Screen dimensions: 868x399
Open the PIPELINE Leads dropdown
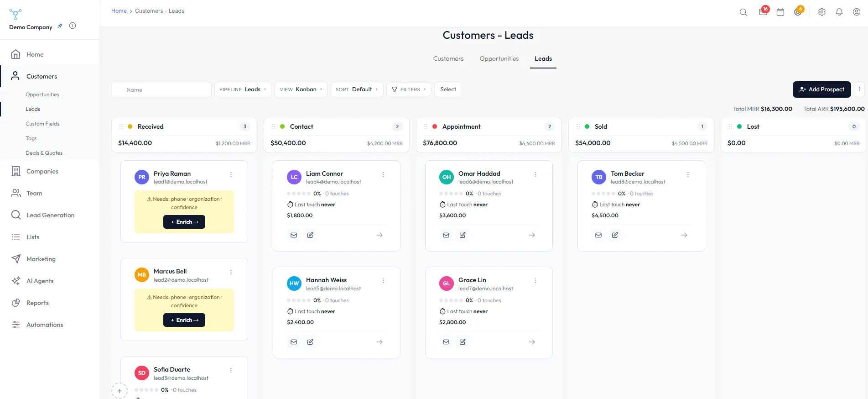tap(243, 89)
